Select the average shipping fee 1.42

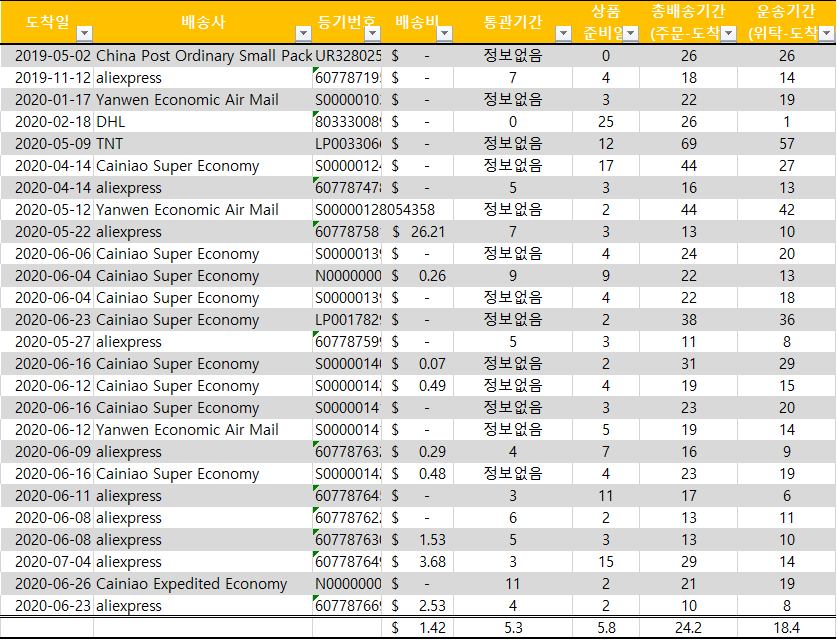tap(418, 628)
